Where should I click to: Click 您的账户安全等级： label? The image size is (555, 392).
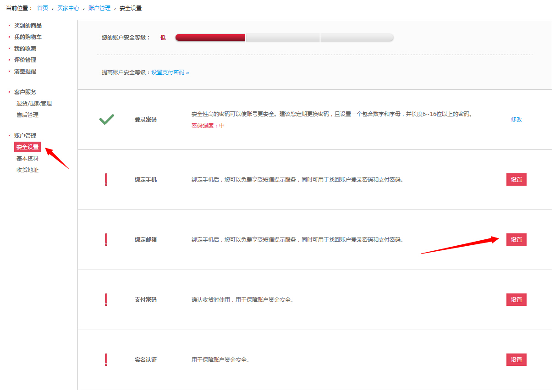[126, 38]
